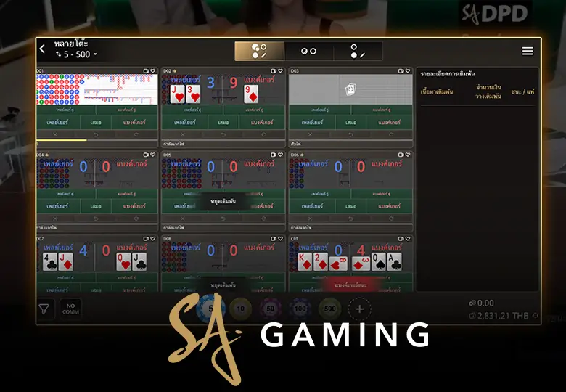
Task: Open the camera view for table D06
Action: click(401, 155)
